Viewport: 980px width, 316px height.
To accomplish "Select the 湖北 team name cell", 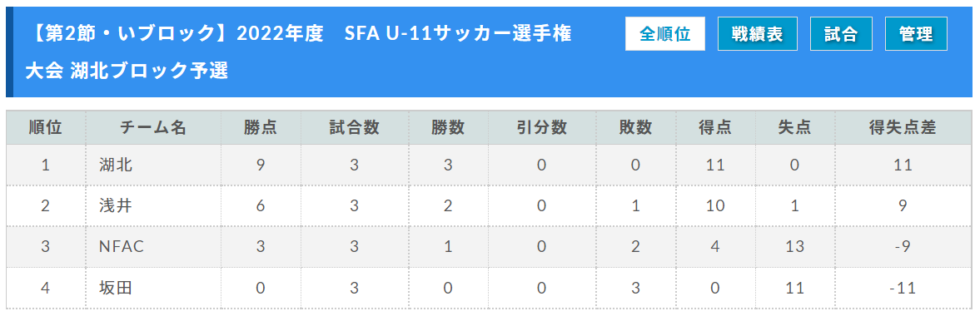I will [153, 165].
